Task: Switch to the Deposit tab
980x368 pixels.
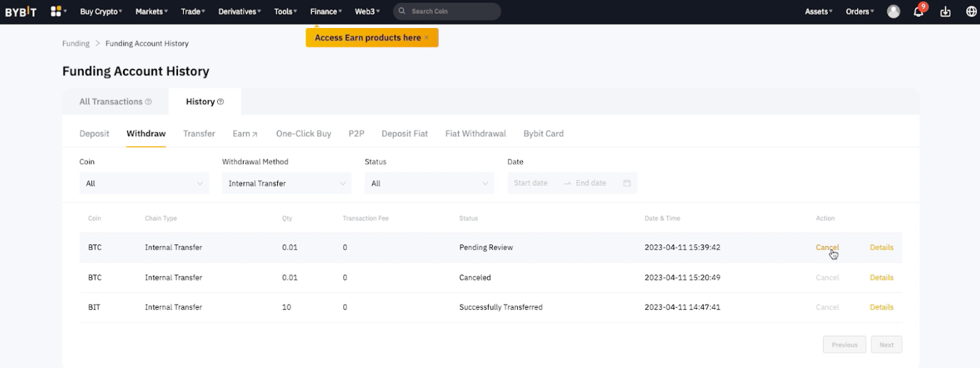Action: click(x=94, y=133)
